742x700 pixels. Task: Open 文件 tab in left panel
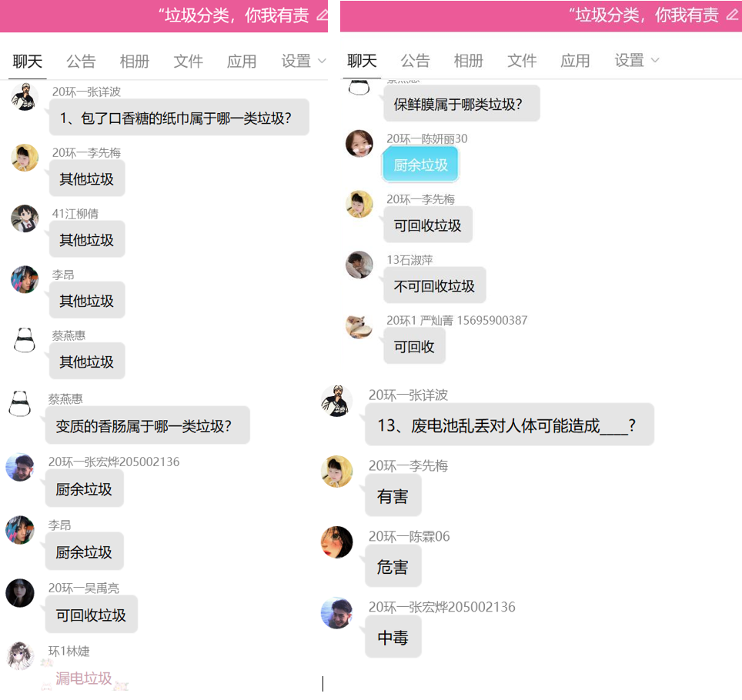188,61
